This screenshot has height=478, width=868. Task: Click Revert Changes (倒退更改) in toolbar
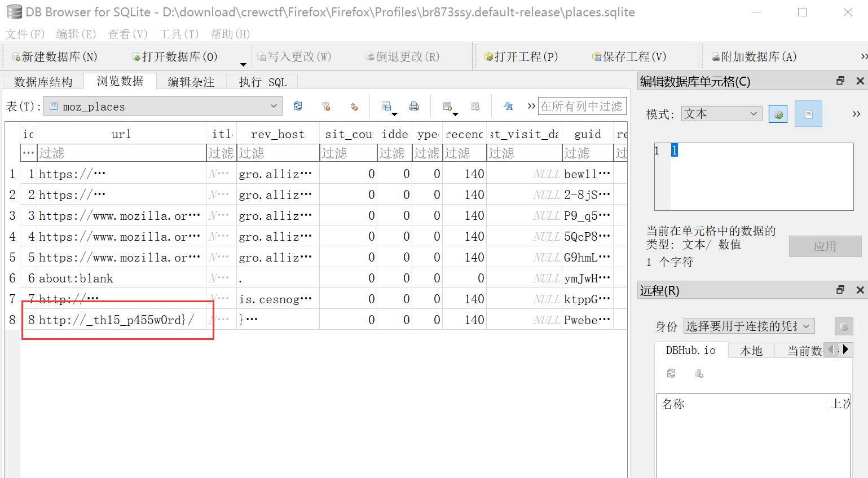[402, 57]
